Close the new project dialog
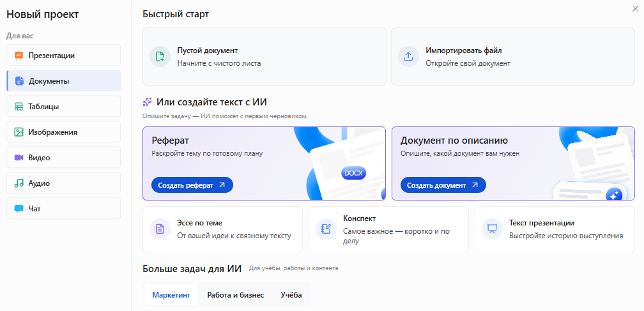644x311 pixels. pos(635,9)
